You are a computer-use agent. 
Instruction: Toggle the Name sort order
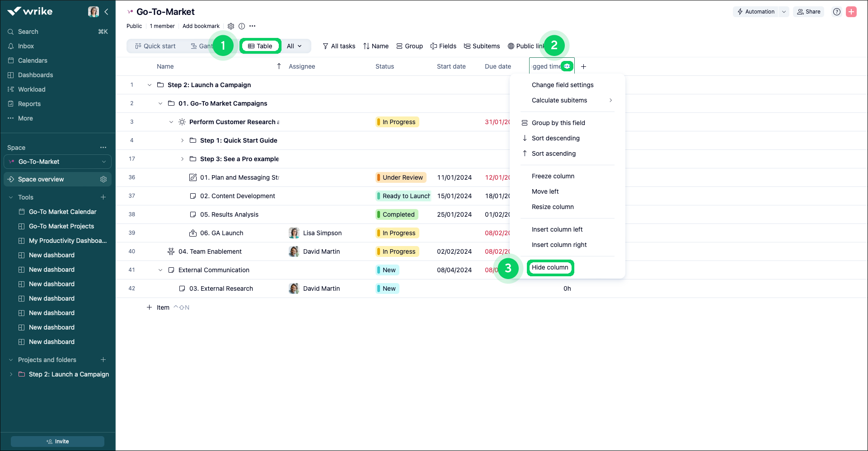coord(375,46)
